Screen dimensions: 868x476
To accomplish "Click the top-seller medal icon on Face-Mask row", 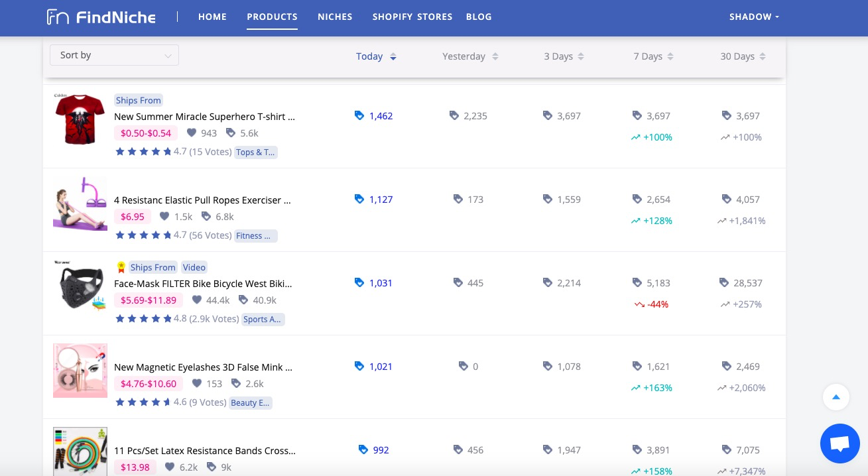I will (x=121, y=267).
